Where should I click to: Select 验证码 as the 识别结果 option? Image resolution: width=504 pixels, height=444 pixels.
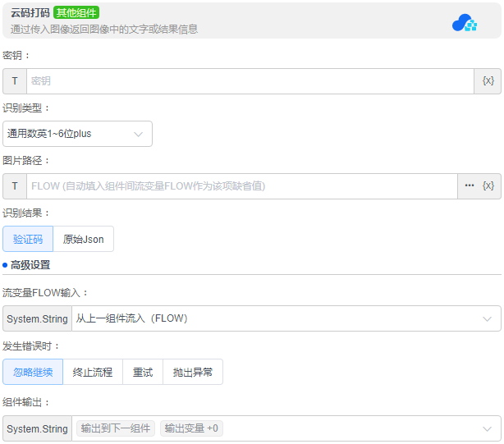[x=28, y=239]
